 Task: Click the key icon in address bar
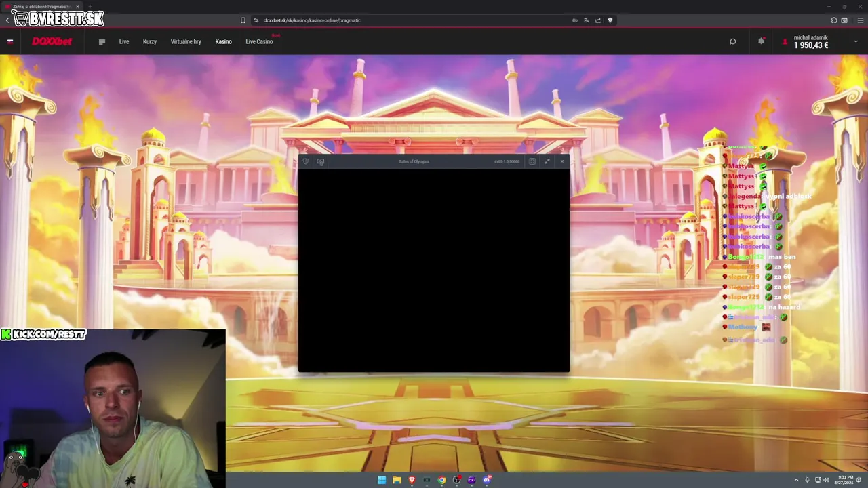(575, 20)
